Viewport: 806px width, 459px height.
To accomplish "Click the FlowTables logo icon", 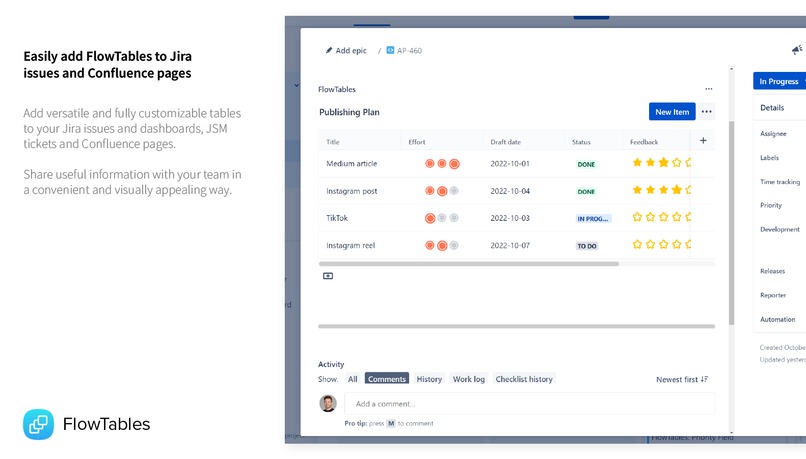I will [39, 424].
